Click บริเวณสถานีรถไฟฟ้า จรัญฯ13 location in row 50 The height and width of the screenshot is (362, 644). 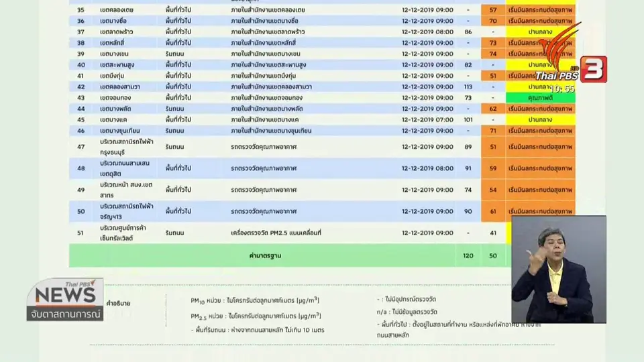[127, 211]
